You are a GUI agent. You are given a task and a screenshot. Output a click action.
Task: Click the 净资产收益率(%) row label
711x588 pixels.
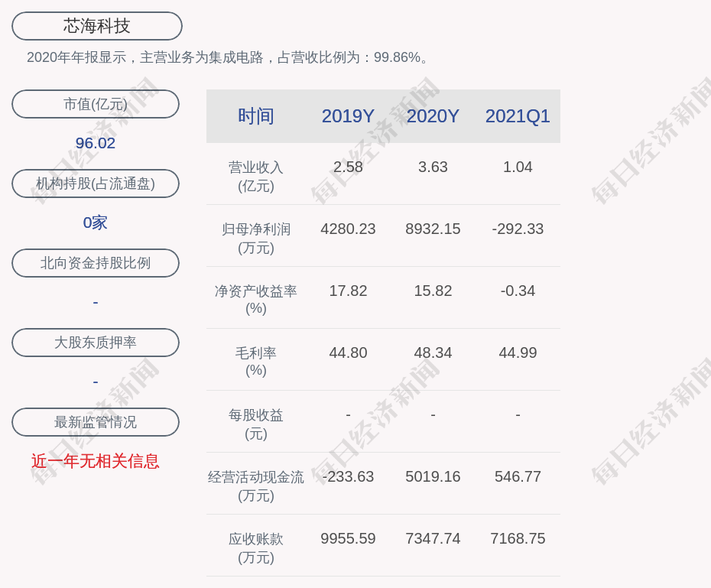256,300
